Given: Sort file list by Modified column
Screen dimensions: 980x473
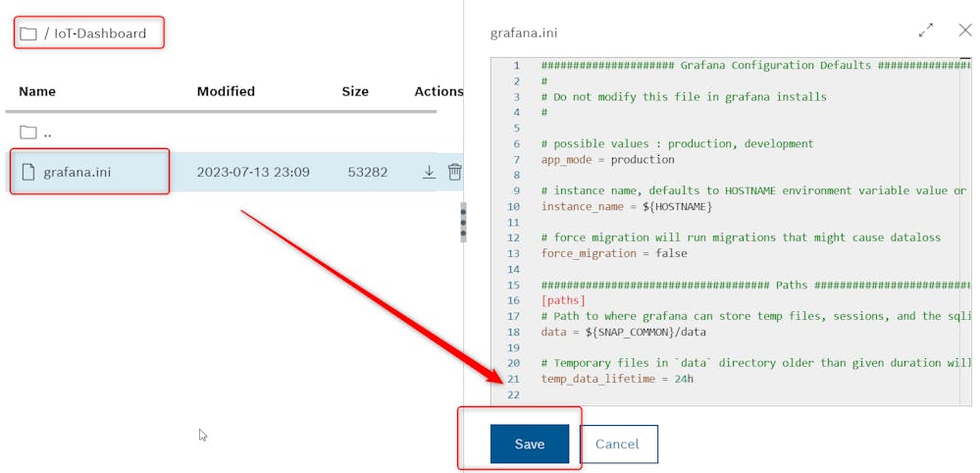Looking at the screenshot, I should (x=226, y=91).
